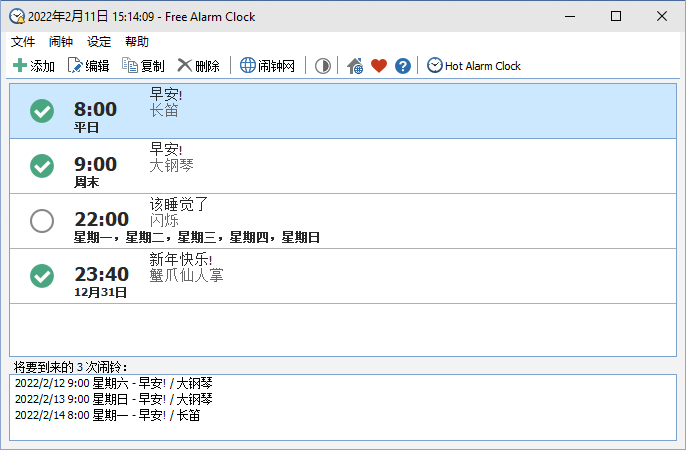
Task: Click the 闹钟网 toolbar label
Action: [276, 66]
